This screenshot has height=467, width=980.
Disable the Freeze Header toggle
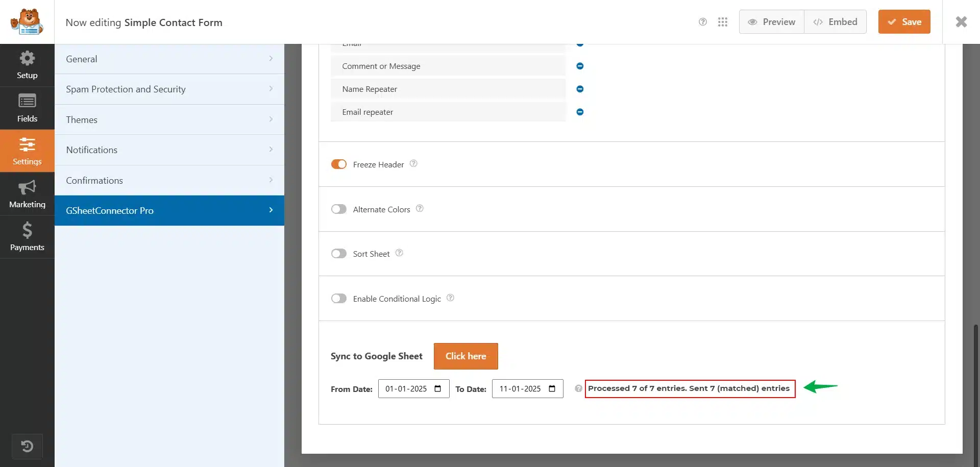coord(339,164)
